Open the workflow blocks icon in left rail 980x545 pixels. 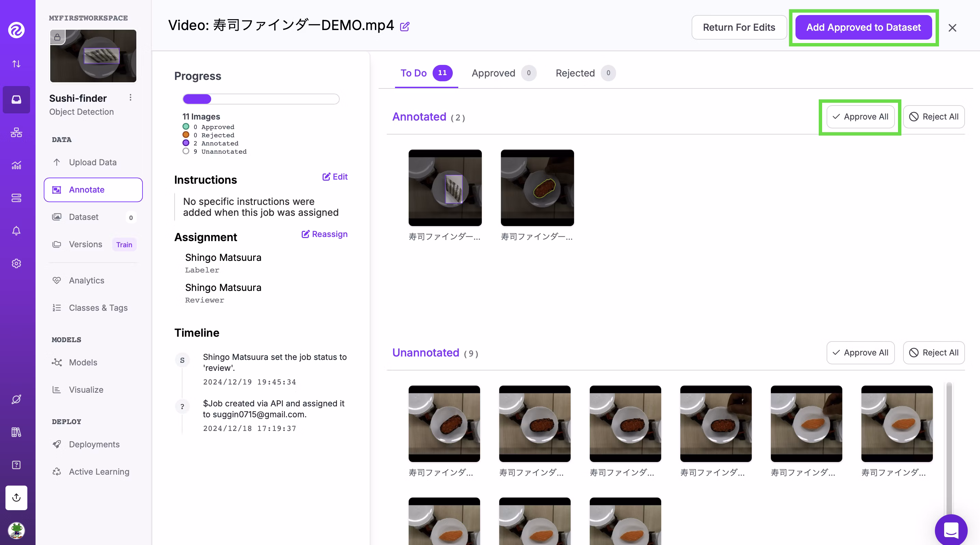point(16,132)
